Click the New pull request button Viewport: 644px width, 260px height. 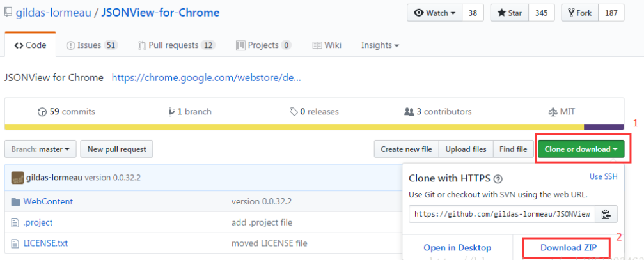point(116,149)
